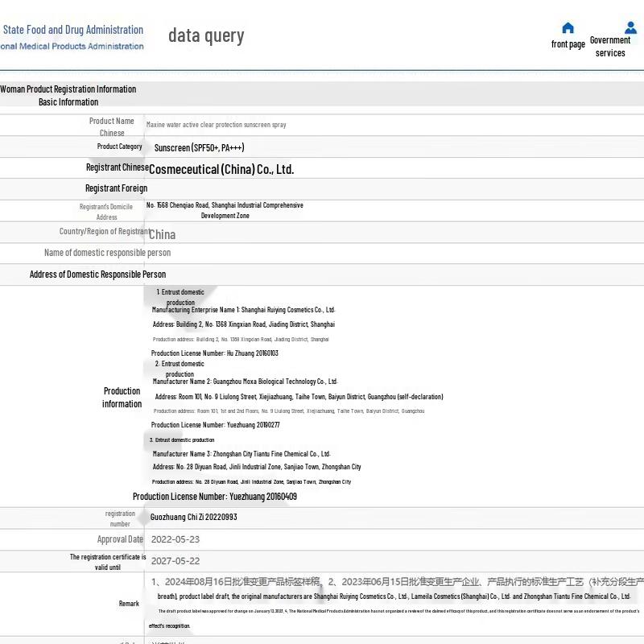Open Government services link
Viewport: 644px width, 644px height.
coord(610,47)
